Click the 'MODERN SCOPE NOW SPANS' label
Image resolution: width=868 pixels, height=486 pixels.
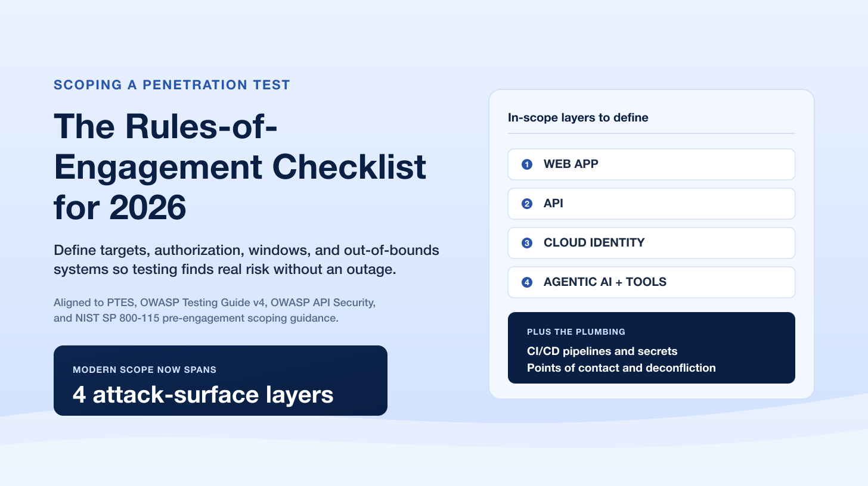[x=144, y=370]
